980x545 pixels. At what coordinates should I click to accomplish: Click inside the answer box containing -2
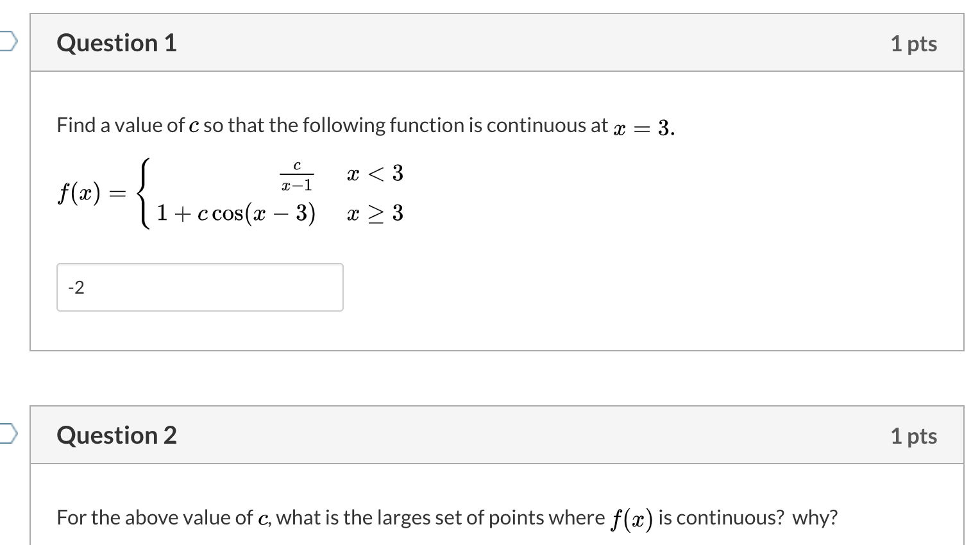(199, 287)
